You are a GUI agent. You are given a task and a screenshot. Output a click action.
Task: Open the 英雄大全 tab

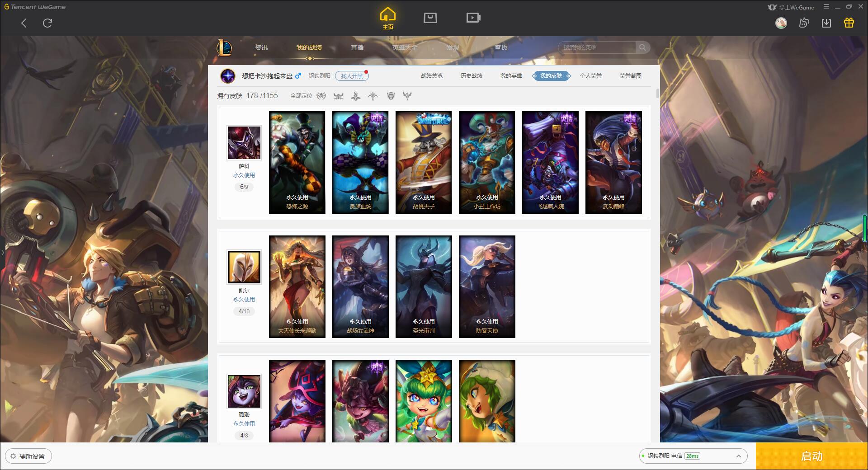(405, 47)
